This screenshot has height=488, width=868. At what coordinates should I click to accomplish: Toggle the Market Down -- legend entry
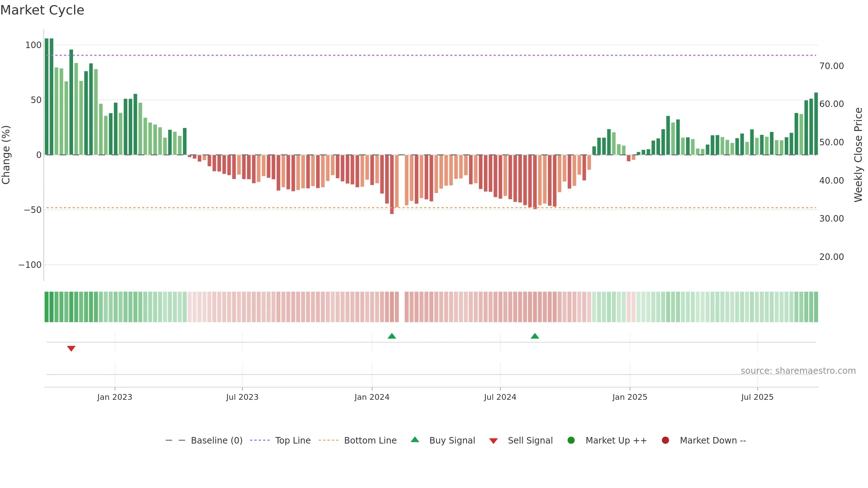(x=704, y=440)
